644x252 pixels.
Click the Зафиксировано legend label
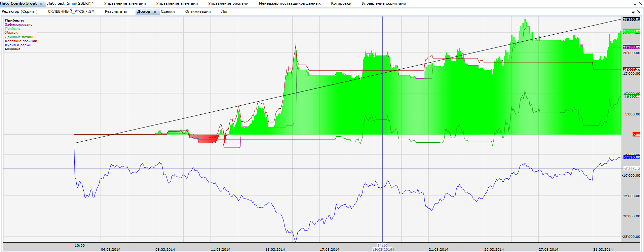pos(19,25)
